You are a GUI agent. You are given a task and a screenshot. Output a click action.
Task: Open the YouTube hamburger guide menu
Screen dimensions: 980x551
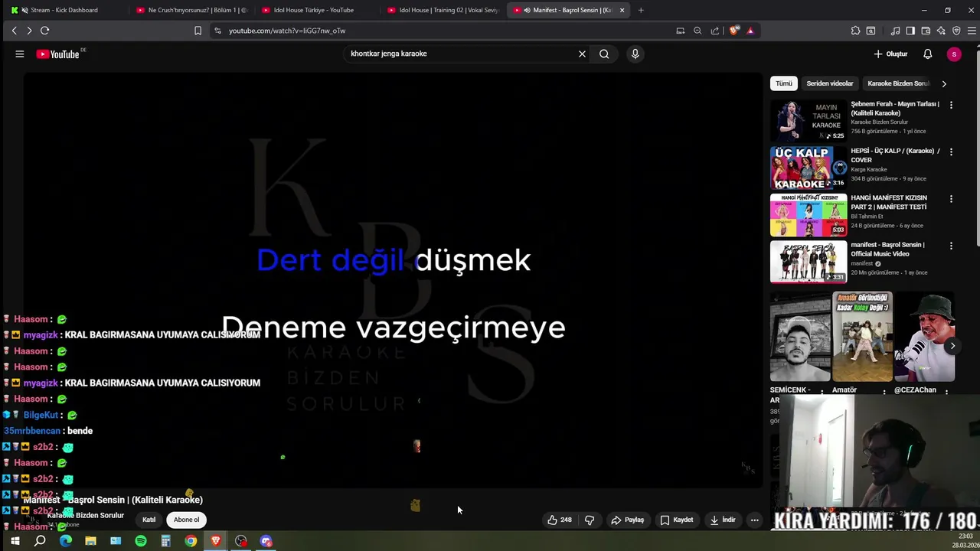pos(20,54)
